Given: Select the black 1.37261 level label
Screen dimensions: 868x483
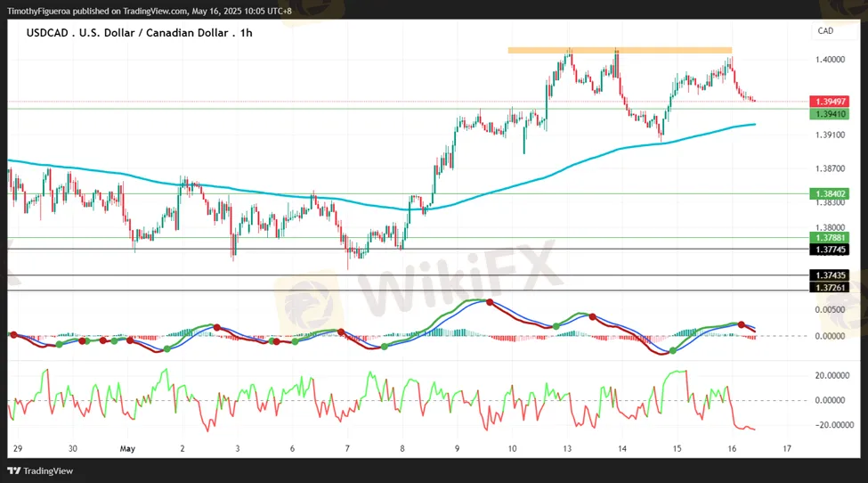Looking at the screenshot, I should pyautogui.click(x=828, y=287).
